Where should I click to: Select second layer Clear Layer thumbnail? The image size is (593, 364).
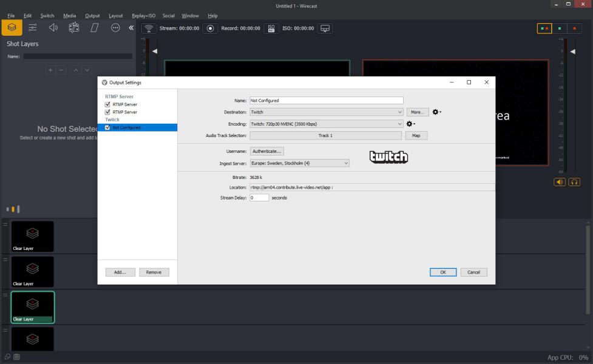(x=33, y=272)
